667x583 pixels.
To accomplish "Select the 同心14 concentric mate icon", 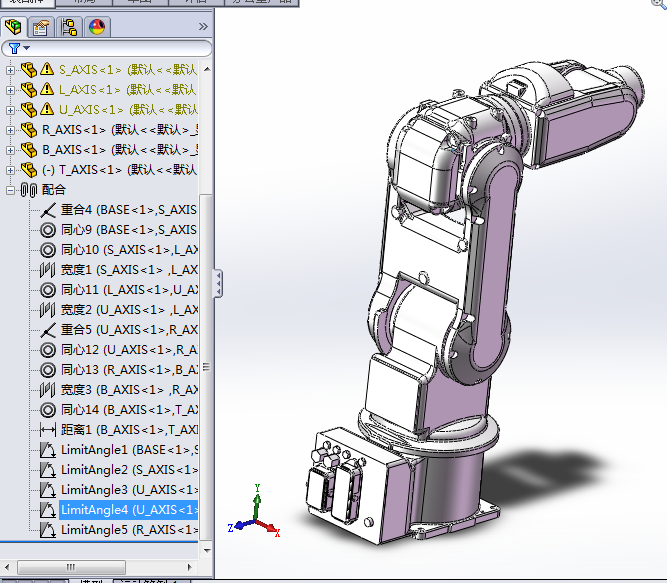I will click(x=48, y=410).
